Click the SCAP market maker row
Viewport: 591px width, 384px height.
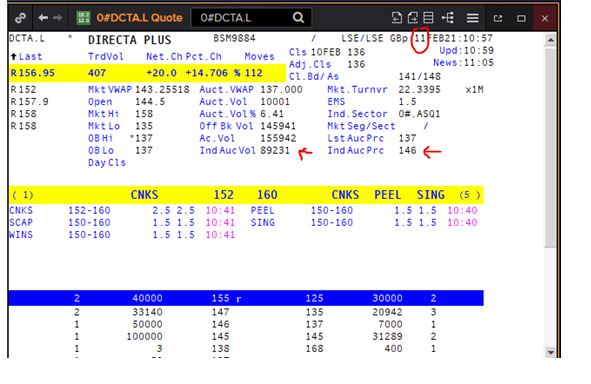click(x=122, y=222)
